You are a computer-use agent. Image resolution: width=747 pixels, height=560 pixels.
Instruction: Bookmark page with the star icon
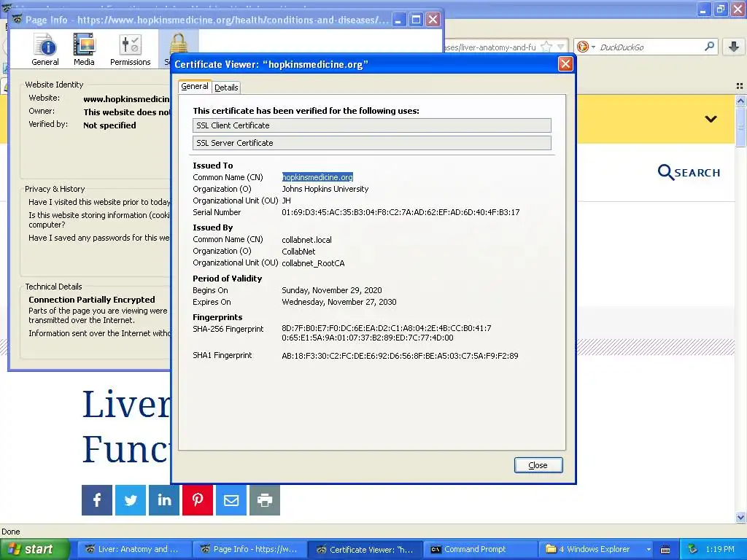546,47
